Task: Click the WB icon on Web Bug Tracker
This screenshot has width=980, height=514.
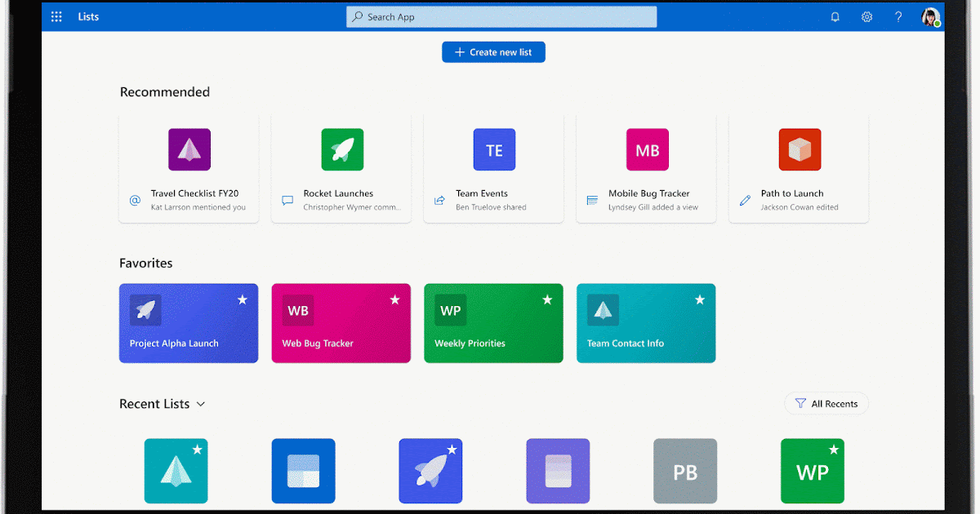Action: coord(298,310)
